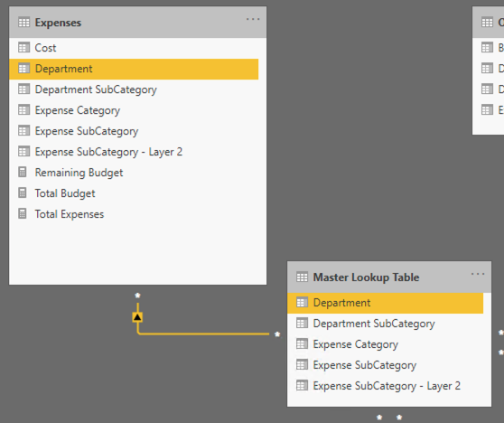Select the relationship direction arrow on the yellow line
Screen dimensions: 504x423
coord(137,317)
